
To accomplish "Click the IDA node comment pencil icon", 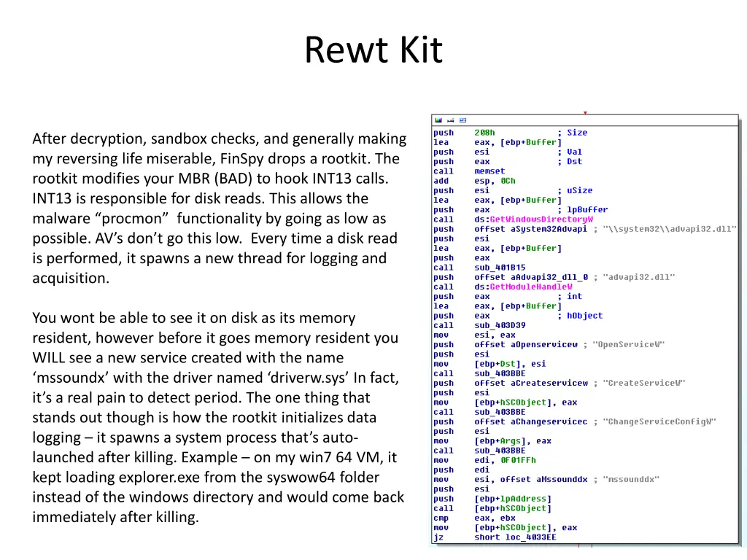I will (x=450, y=120).
